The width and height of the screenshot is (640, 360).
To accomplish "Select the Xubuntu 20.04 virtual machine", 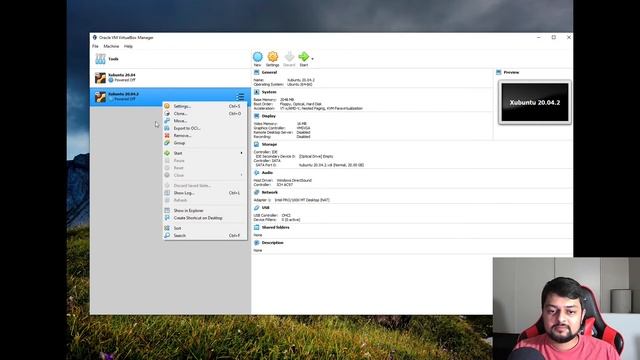I will click(170, 78).
